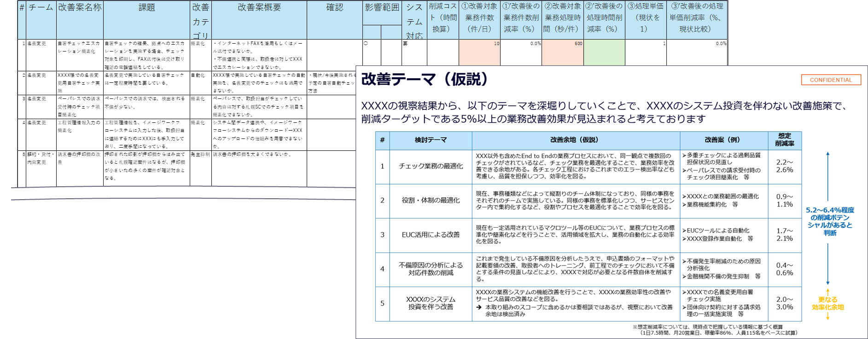Select the 改善案（例） header in slide table
Screen dimensions: 868x339
(x=723, y=140)
